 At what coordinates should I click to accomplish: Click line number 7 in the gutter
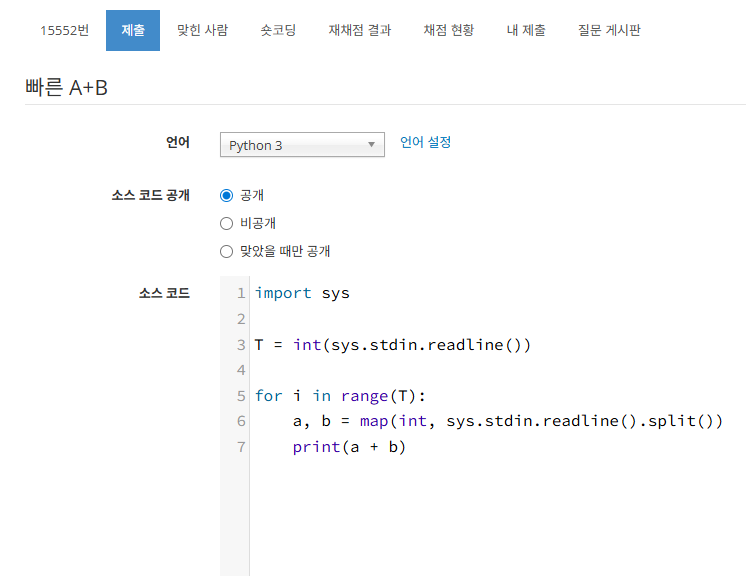coord(241,447)
